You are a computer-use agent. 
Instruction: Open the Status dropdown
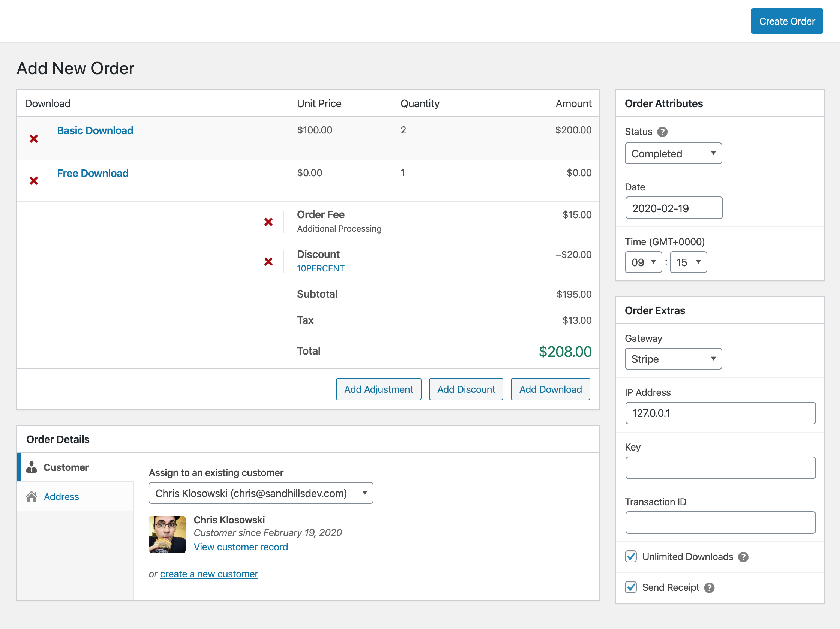(x=673, y=153)
